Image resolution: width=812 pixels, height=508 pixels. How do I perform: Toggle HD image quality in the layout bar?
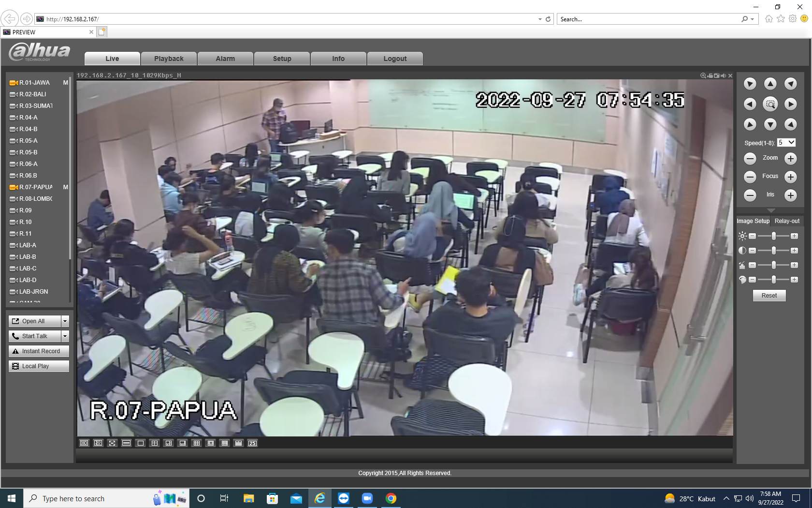(84, 443)
